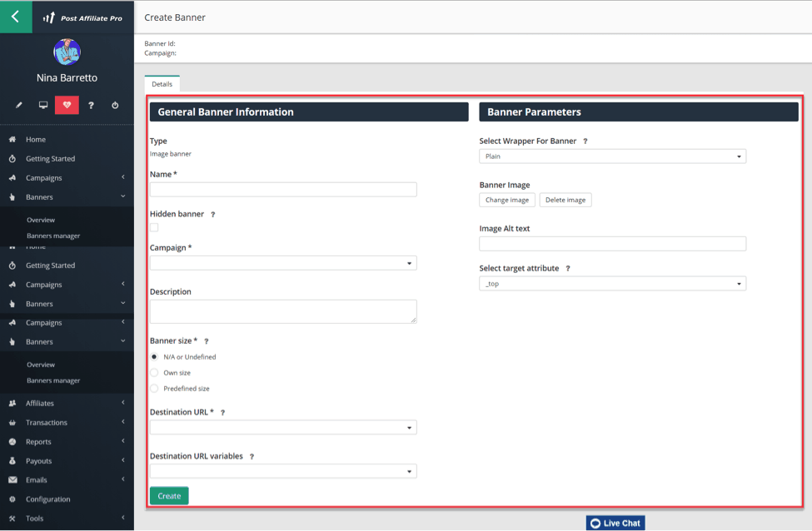The width and height of the screenshot is (812, 531).
Task: Show help for Select Wrapper For Banner
Action: (585, 141)
